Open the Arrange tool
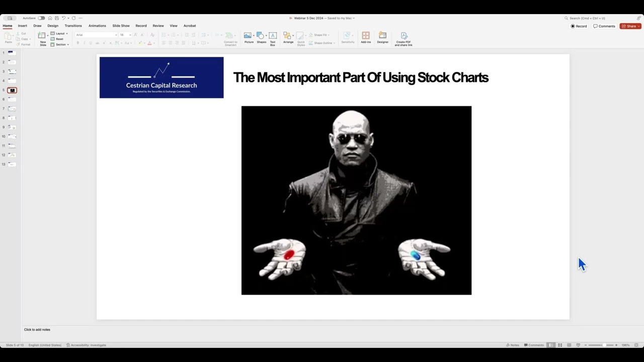Viewport: 644px width, 362px height. [288, 38]
